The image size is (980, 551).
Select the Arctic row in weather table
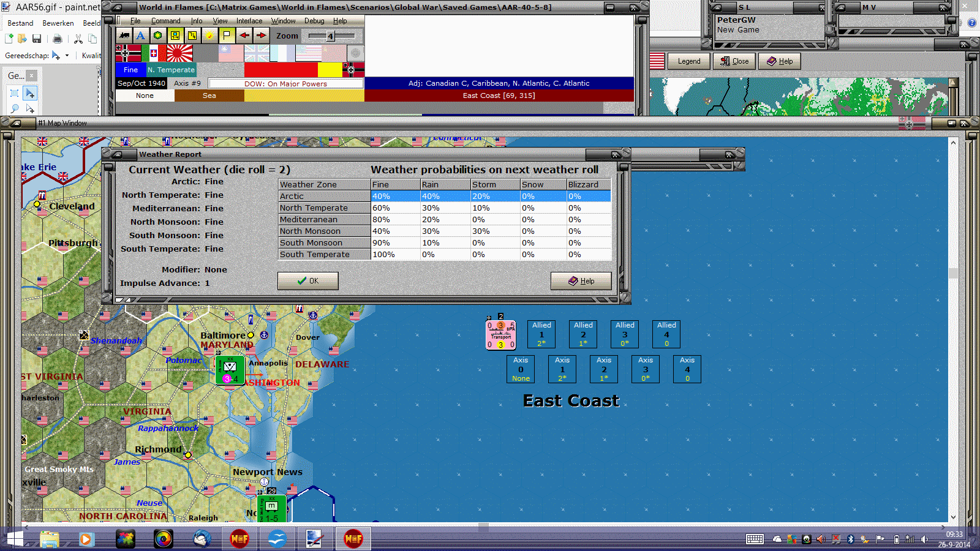pyautogui.click(x=445, y=197)
